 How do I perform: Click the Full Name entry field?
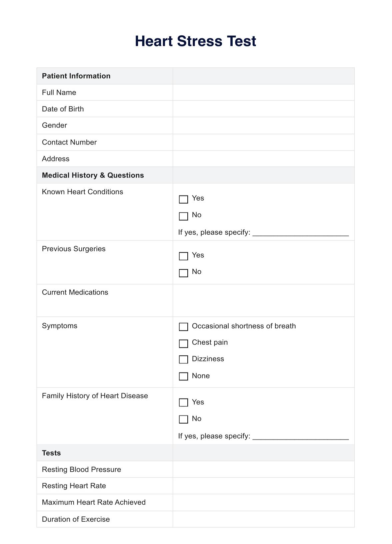[263, 92]
